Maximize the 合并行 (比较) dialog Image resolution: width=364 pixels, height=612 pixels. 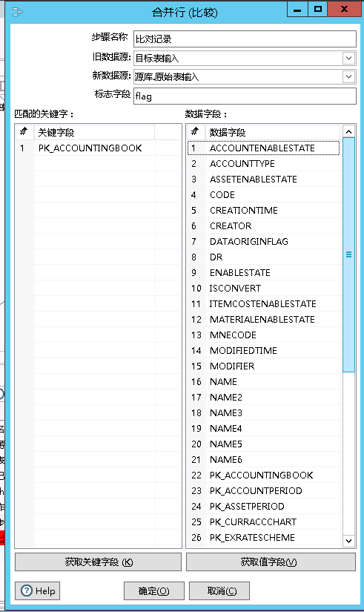click(x=318, y=10)
